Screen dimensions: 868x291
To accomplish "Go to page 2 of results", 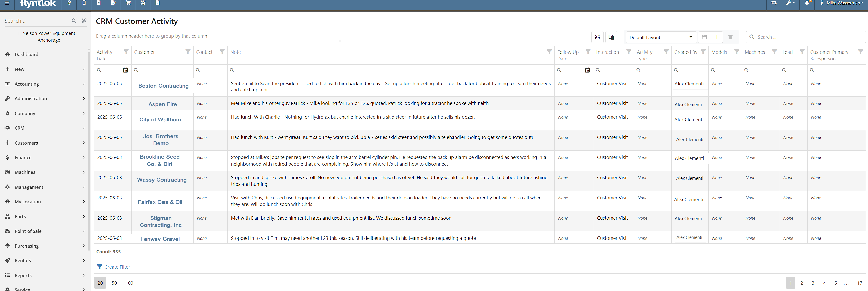I will (802, 283).
